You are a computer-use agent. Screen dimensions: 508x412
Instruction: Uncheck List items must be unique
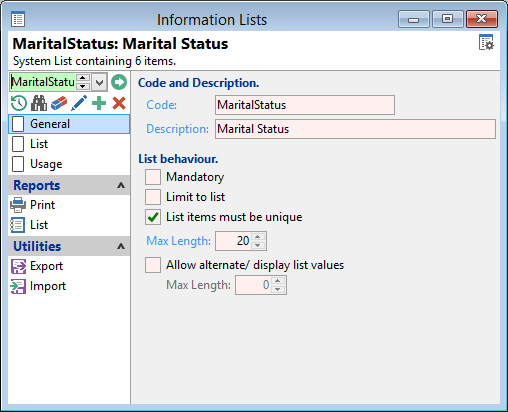click(153, 217)
